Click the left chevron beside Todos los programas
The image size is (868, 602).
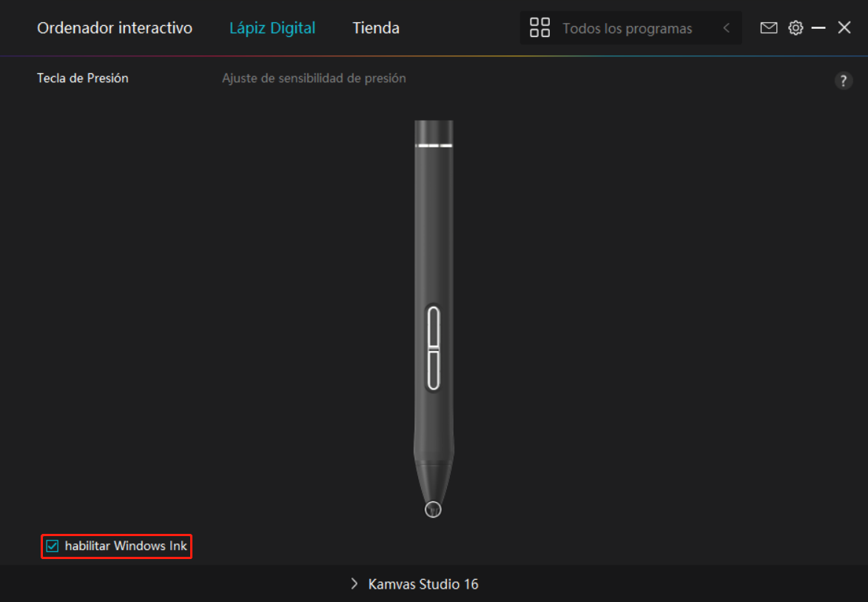point(726,28)
